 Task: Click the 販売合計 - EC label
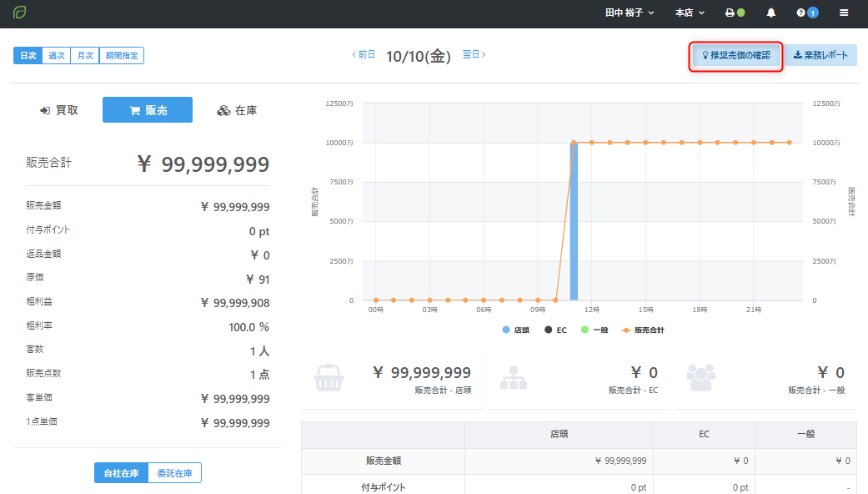[x=634, y=391]
